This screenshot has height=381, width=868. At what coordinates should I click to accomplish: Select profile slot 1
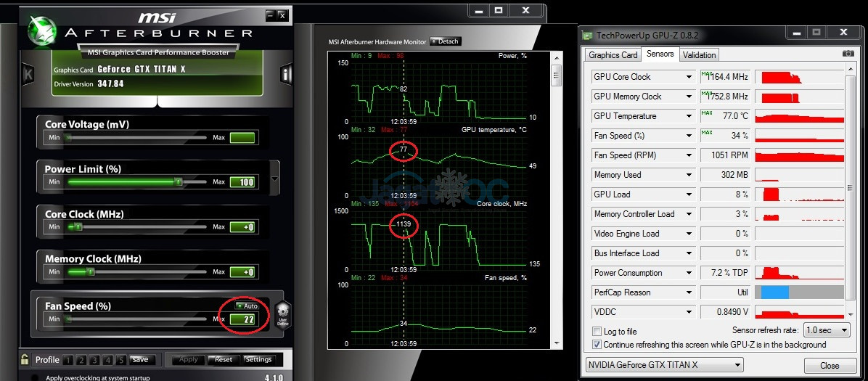point(67,360)
